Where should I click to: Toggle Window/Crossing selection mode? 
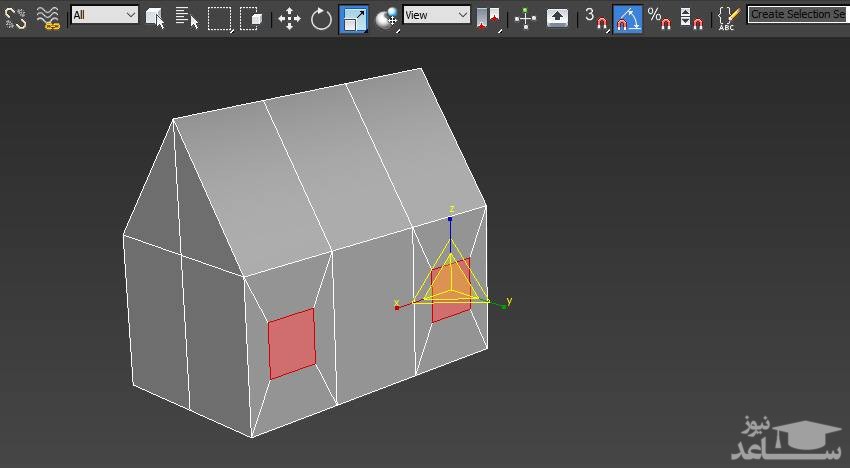tap(253, 18)
